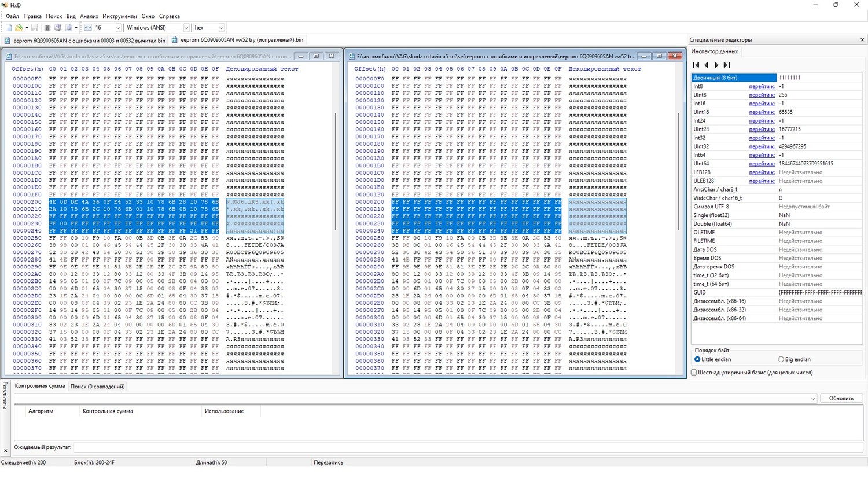Go to next byte in Data inspector
Image resolution: width=868 pixels, height=482 pixels.
click(x=716, y=65)
